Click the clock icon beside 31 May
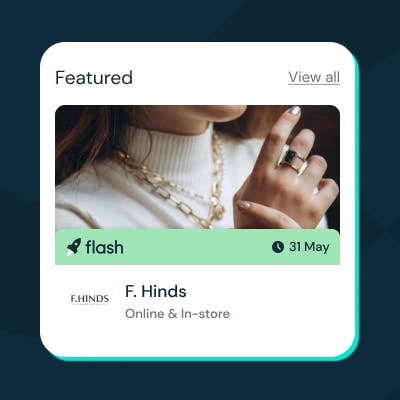400x400 pixels. [x=278, y=247]
